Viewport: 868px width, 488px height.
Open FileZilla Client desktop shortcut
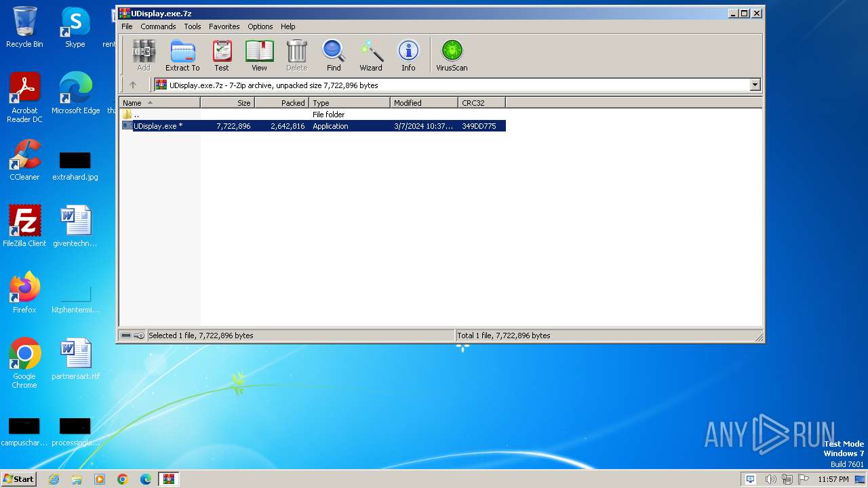[24, 226]
